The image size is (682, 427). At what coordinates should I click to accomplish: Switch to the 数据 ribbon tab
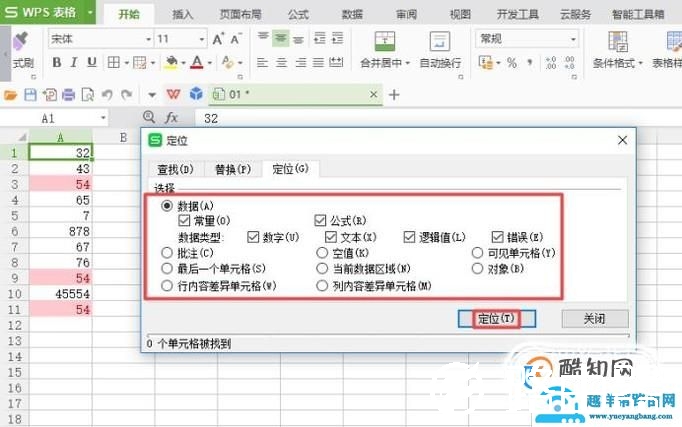(352, 14)
